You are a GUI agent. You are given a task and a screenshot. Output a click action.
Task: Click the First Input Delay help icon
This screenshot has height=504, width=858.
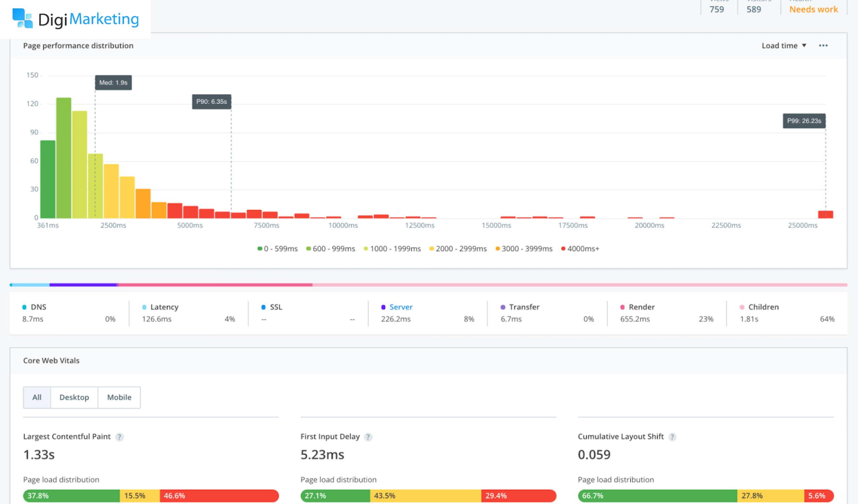coord(368,437)
